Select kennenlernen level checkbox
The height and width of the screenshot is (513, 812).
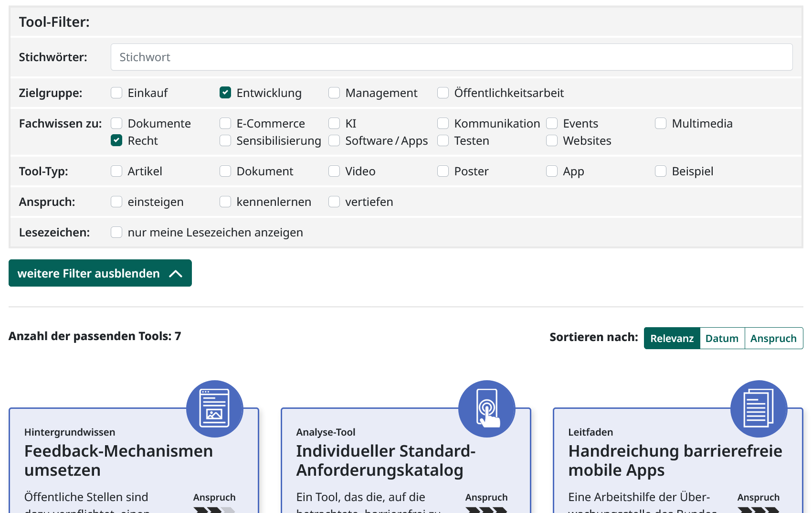click(225, 202)
